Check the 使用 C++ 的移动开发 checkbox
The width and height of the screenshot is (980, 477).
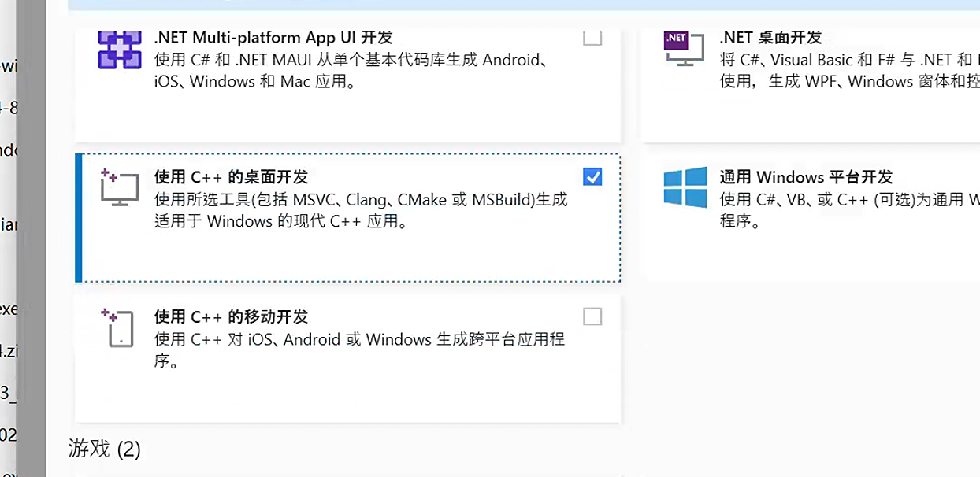click(592, 316)
